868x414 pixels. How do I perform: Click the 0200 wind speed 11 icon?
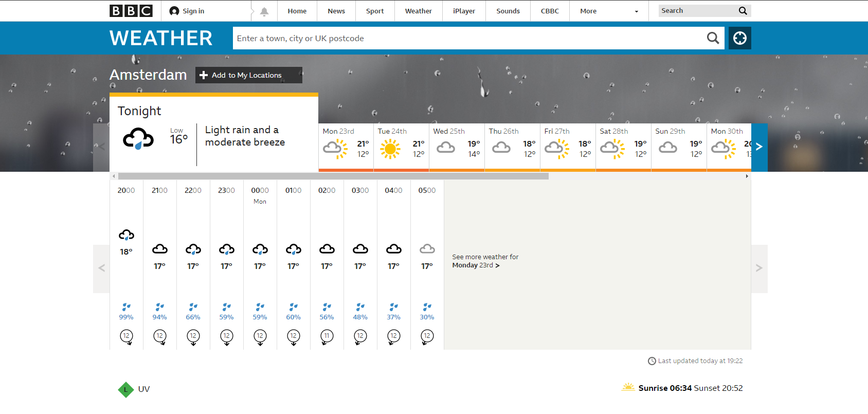327,337
